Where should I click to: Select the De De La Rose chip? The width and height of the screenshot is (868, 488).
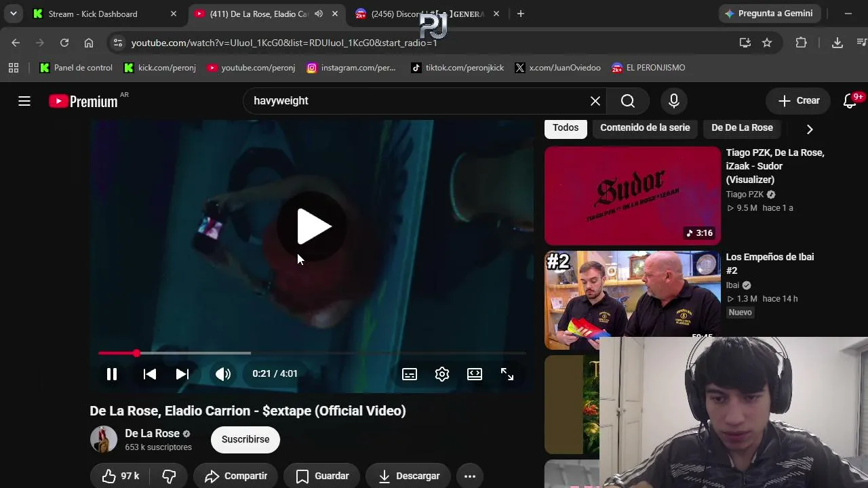point(742,127)
